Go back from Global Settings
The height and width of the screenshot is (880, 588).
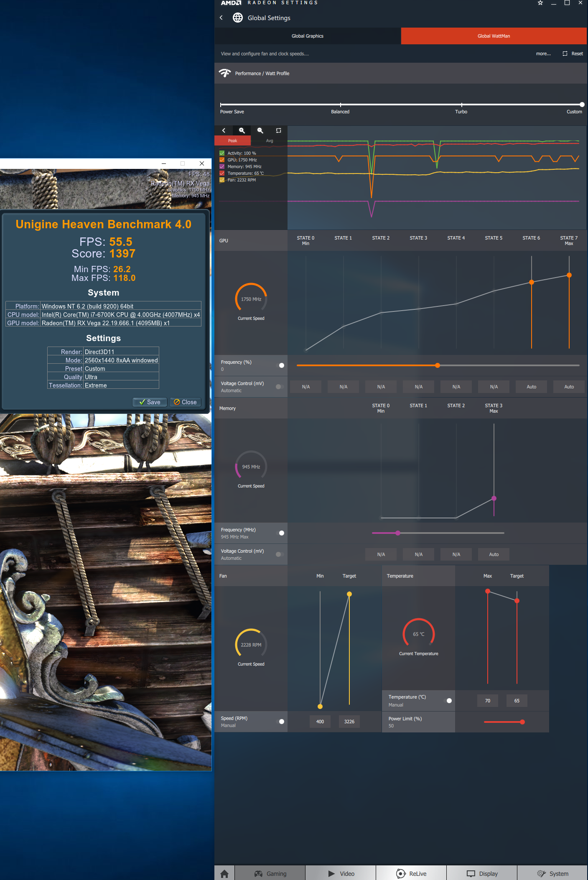point(221,18)
